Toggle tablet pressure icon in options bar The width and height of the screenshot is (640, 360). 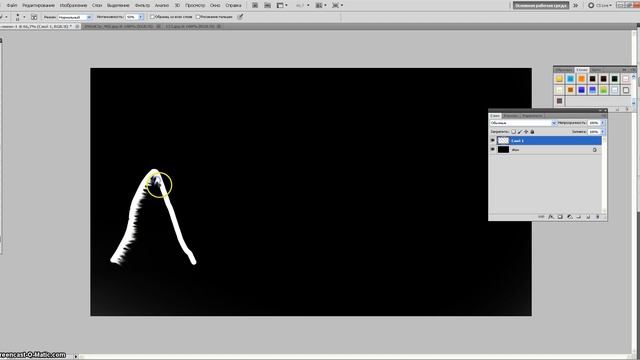tap(240, 17)
